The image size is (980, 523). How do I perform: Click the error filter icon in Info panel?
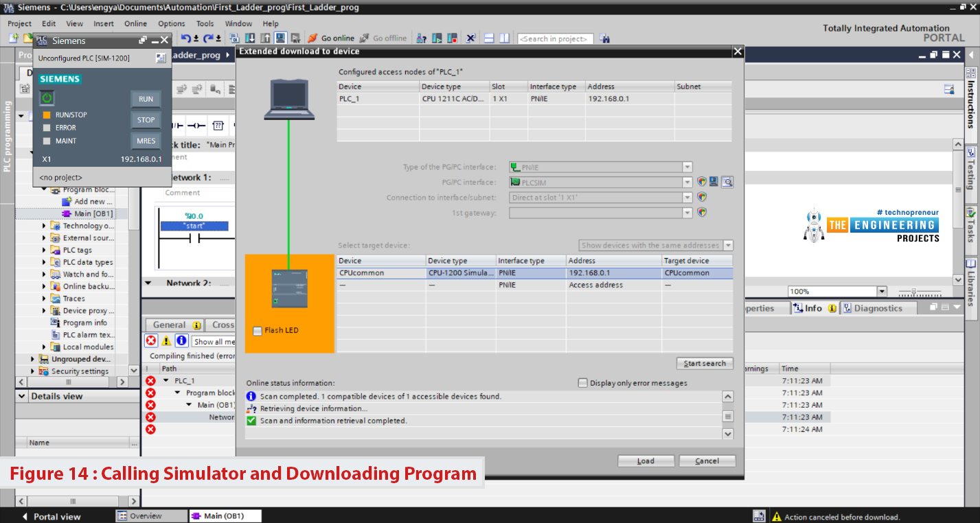click(151, 341)
